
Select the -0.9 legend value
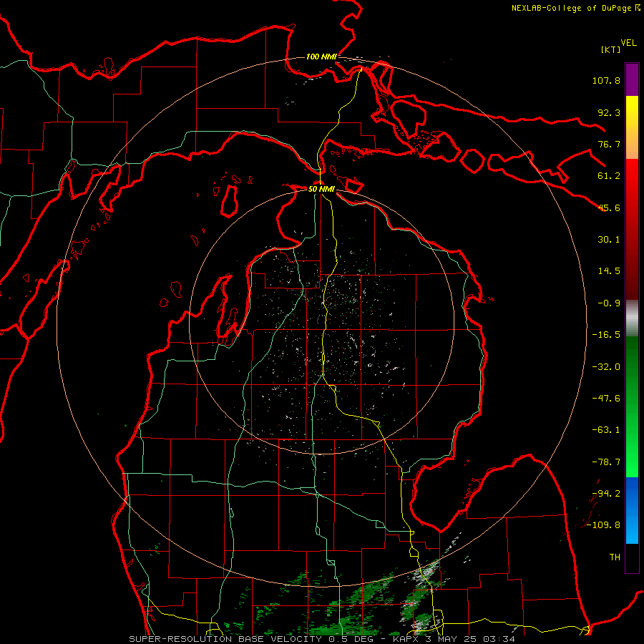click(x=609, y=303)
